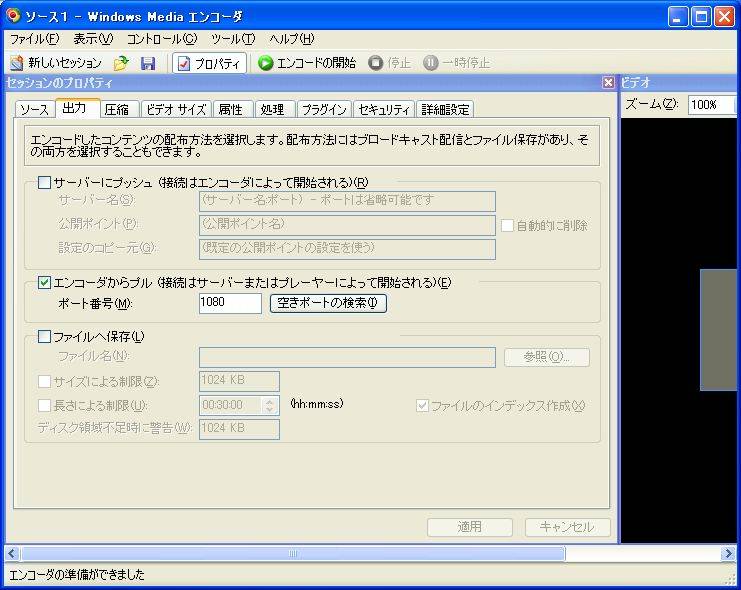Screen dimensions: 741x590
Task: Enable the Push to server (サーバーにプッシュ) checkbox
Action: 44,182
